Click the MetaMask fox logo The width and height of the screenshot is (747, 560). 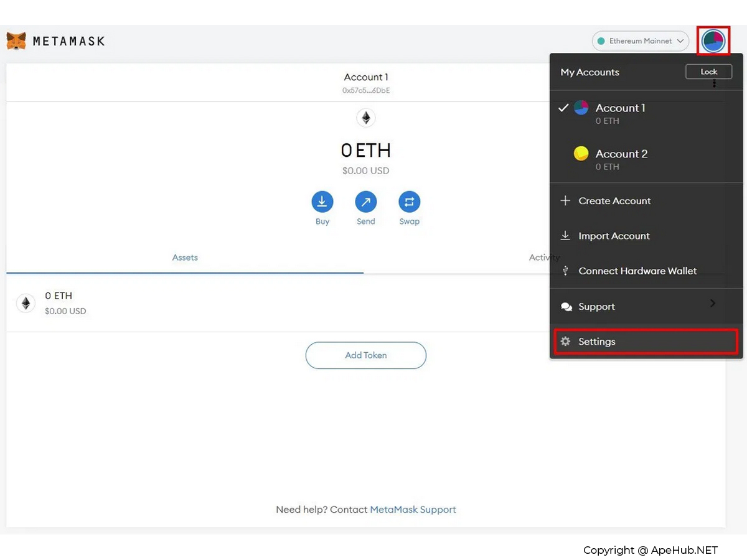(16, 41)
